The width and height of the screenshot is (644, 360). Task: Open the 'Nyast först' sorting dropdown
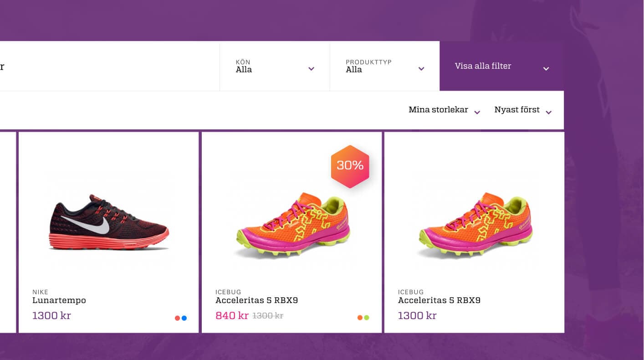[517, 109]
